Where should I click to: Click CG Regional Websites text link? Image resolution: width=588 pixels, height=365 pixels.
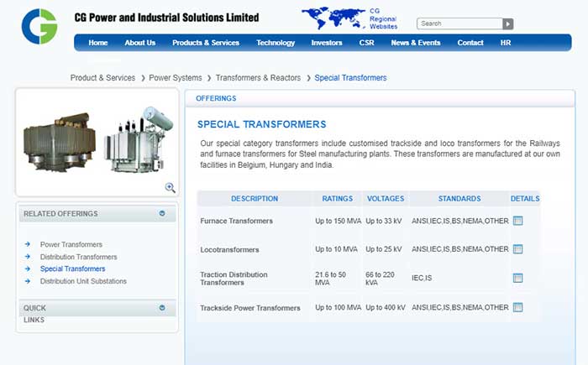[383, 18]
